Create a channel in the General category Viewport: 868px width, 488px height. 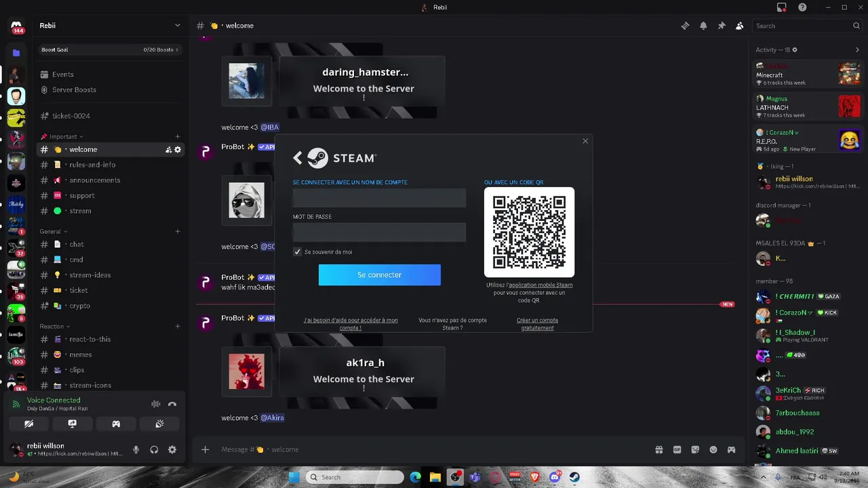tap(178, 231)
